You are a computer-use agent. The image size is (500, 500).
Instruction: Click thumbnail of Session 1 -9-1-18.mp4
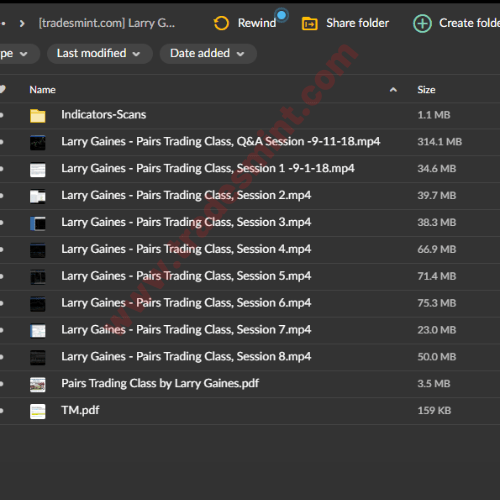click(x=38, y=170)
